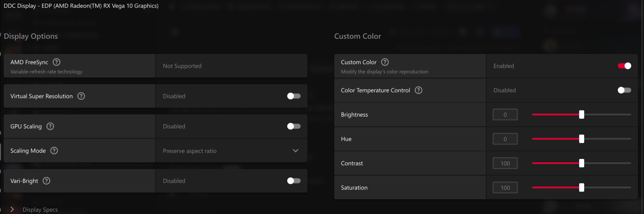This screenshot has width=644, height=214.
Task: Click the Vari-Bright help icon
Action: point(47,181)
